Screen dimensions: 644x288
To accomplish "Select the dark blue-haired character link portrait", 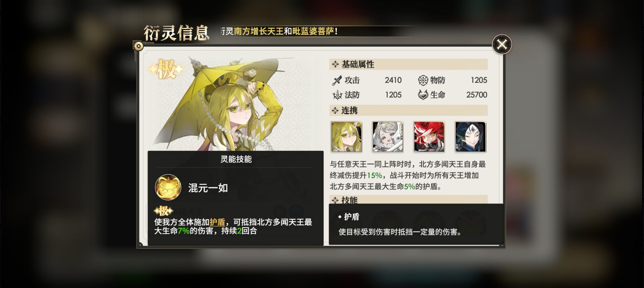I will pos(470,137).
